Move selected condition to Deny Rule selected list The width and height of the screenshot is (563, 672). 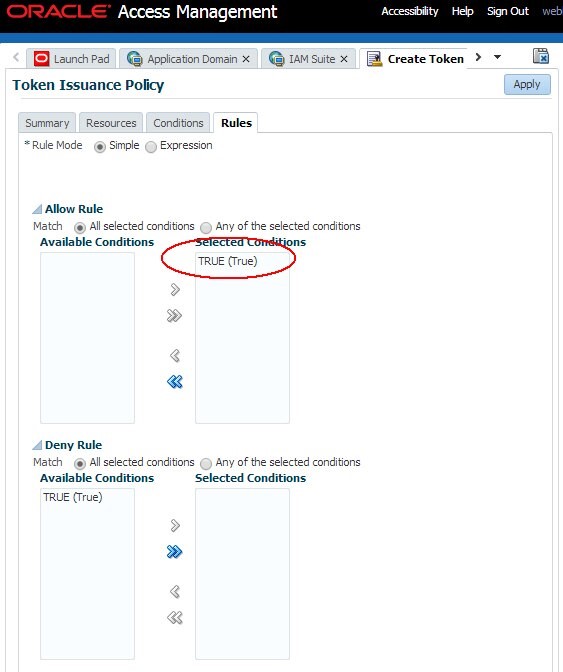point(175,525)
